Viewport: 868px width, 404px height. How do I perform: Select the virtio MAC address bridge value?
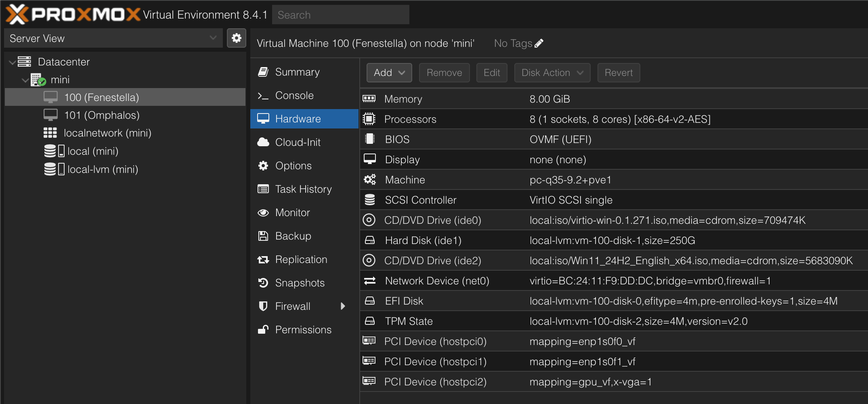[x=650, y=281]
